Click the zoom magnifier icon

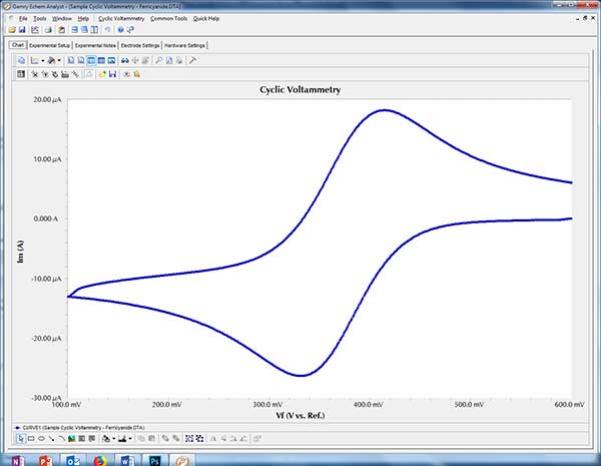pyautogui.click(x=158, y=60)
